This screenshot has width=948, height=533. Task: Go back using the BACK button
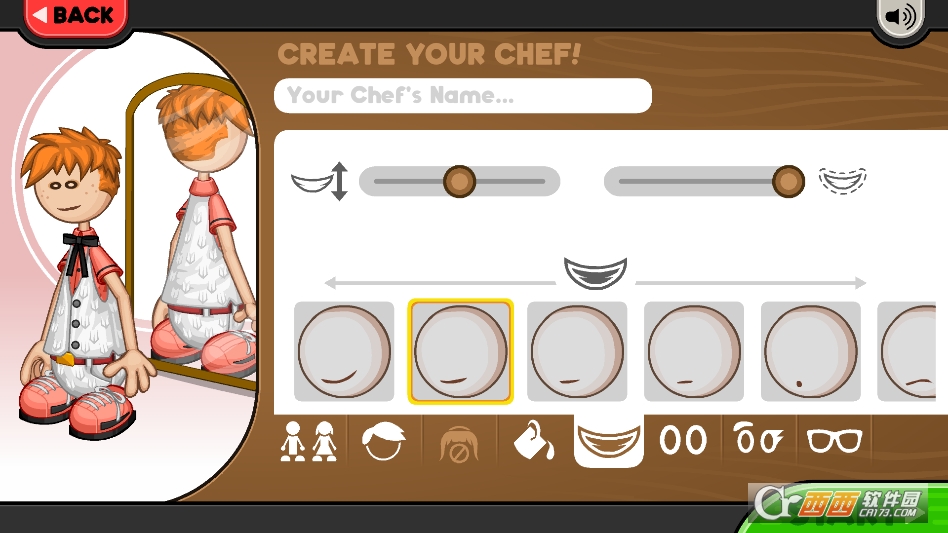click(76, 16)
